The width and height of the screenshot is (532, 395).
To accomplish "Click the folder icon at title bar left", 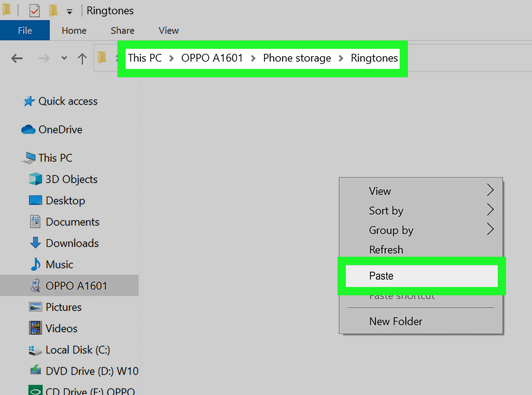I will (x=6, y=10).
